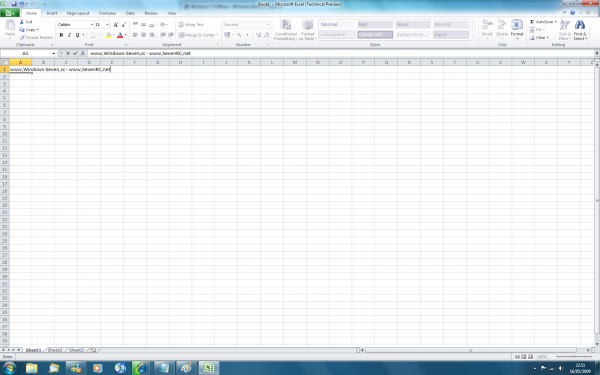
Task: Apply the Check Cell style
Action: point(375,34)
